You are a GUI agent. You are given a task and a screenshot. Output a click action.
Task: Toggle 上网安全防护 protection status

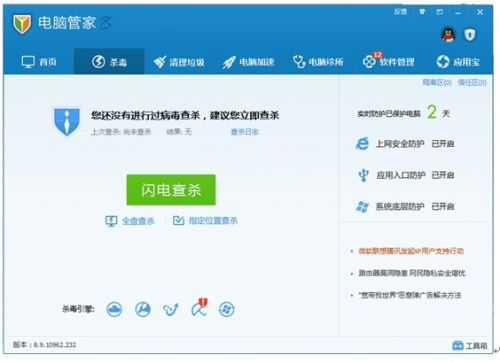tap(443, 144)
